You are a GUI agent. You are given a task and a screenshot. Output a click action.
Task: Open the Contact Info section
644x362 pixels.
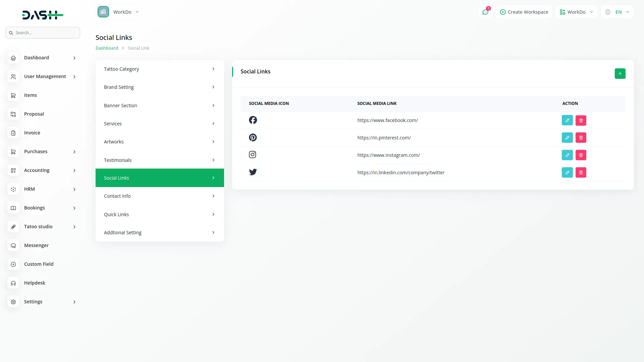(x=160, y=196)
